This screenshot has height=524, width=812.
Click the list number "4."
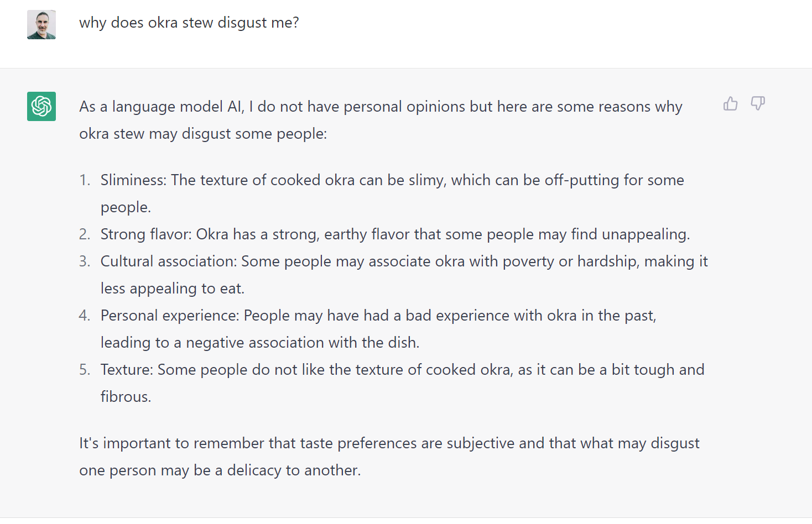click(x=85, y=316)
